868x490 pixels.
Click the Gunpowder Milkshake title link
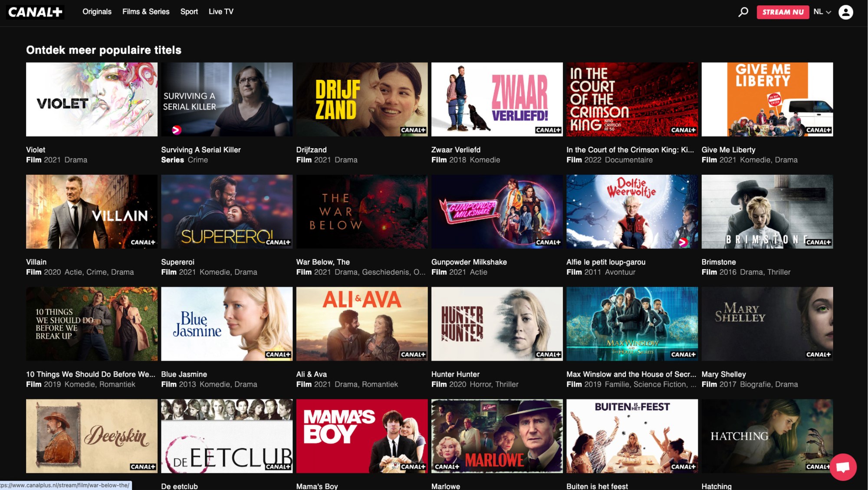[x=469, y=262]
